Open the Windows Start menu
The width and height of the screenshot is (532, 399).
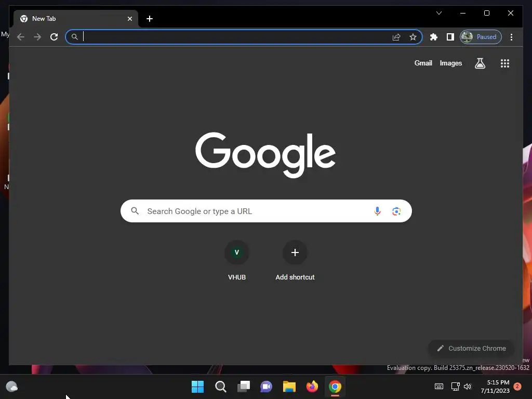[x=197, y=387]
